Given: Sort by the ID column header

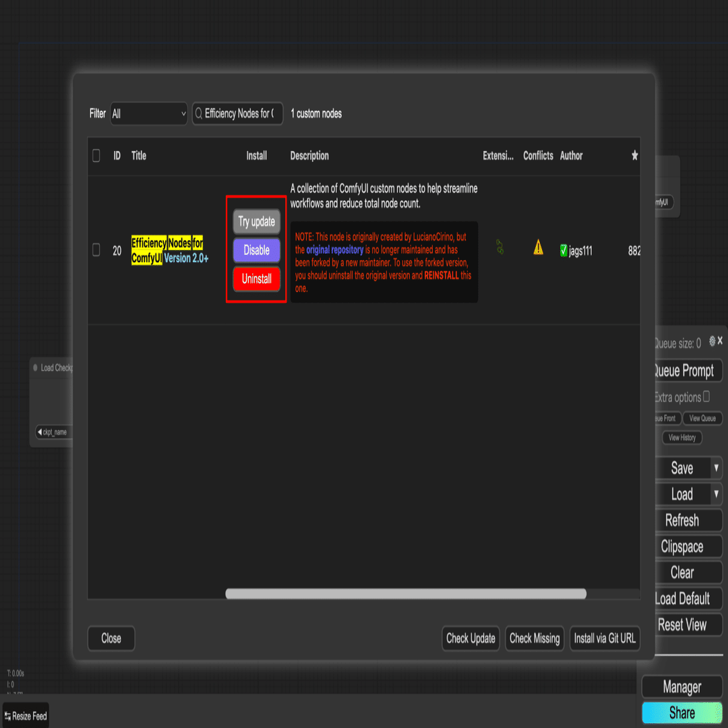Looking at the screenshot, I should [117, 156].
